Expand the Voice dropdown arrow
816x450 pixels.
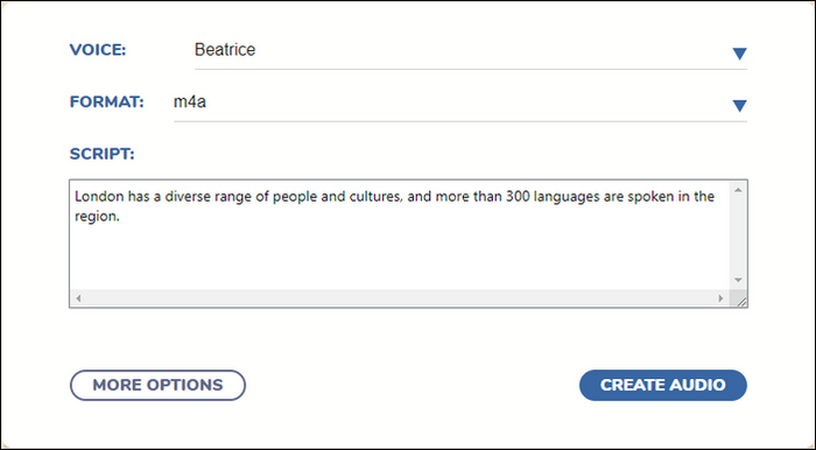pos(739,54)
